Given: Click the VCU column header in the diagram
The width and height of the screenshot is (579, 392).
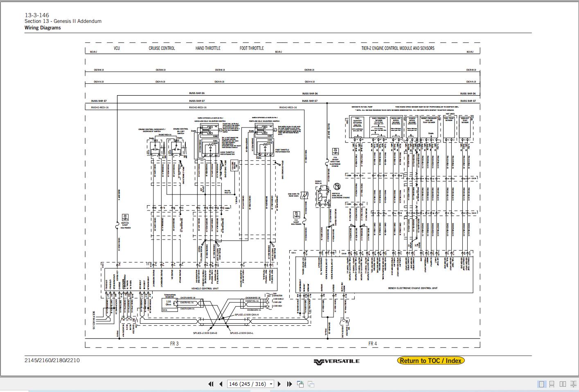Looking at the screenshot, I should coord(117,48).
